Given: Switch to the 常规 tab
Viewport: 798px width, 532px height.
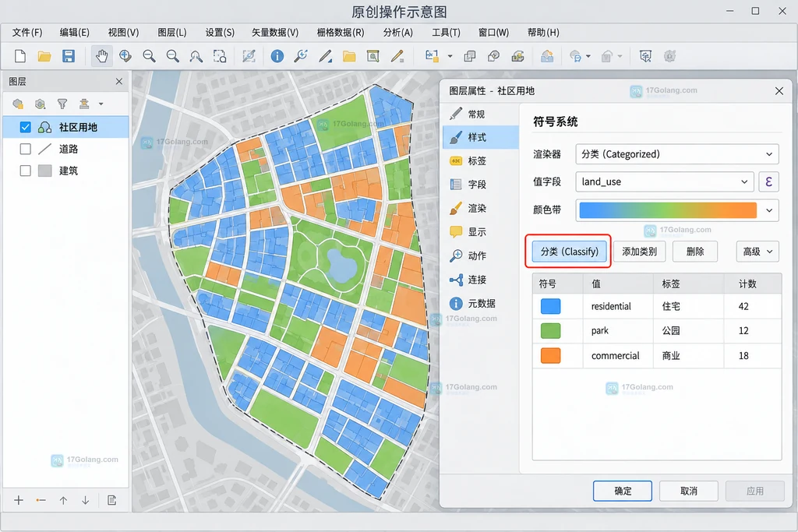Looking at the screenshot, I should pyautogui.click(x=480, y=114).
